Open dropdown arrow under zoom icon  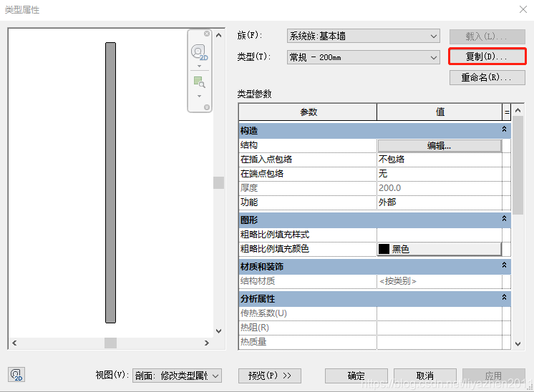click(x=200, y=97)
